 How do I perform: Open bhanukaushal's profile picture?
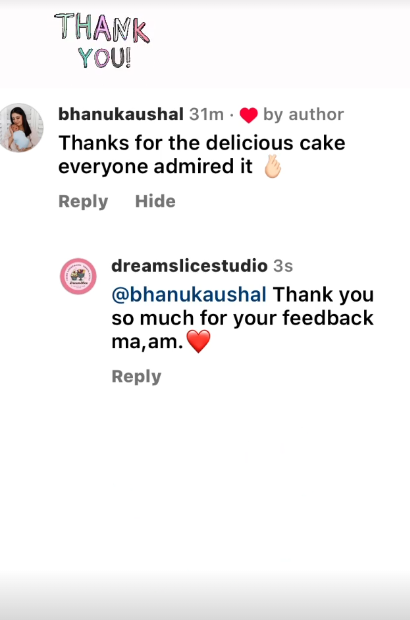(21, 128)
